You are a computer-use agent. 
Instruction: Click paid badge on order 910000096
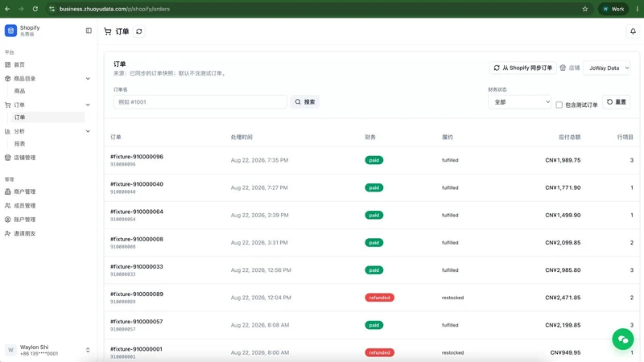coord(374,160)
